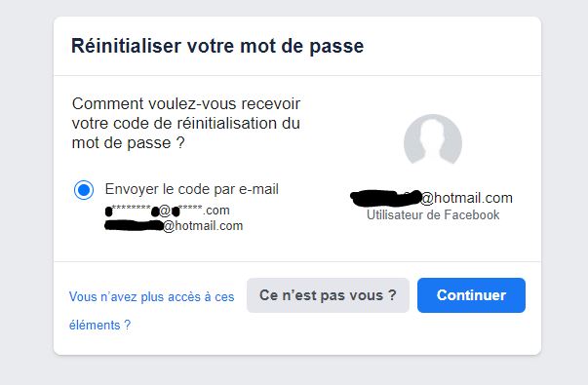Click the '.com' ending of masked email
The image size is (588, 385).
pyautogui.click(x=216, y=211)
